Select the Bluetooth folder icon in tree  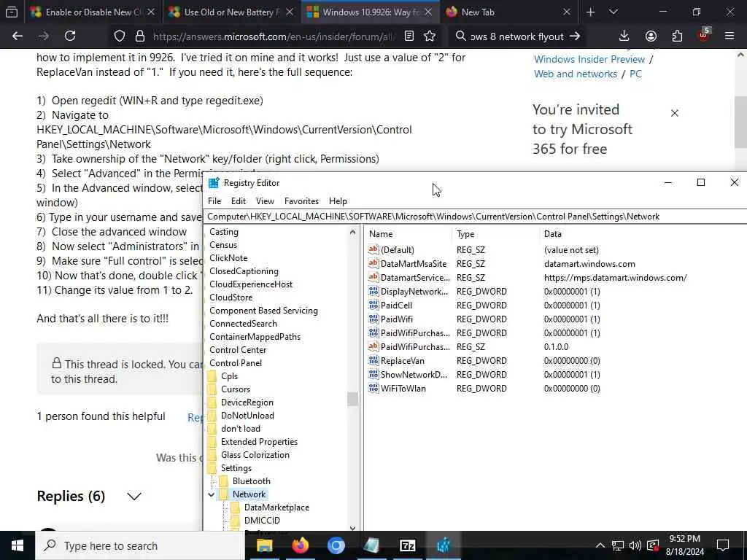pos(224,481)
